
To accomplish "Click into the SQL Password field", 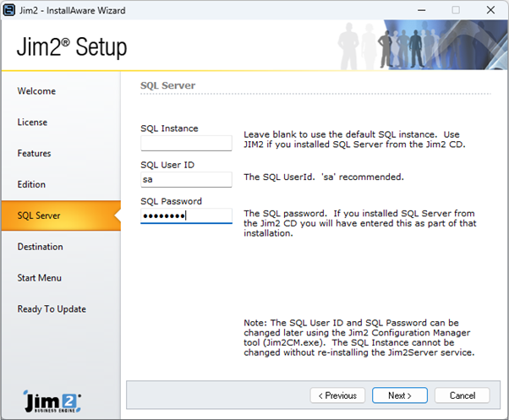I will [186, 215].
